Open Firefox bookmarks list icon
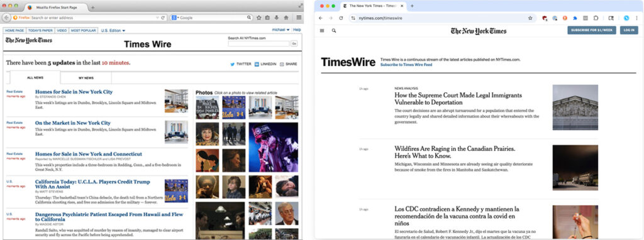This screenshot has height=240, width=644. (267, 18)
